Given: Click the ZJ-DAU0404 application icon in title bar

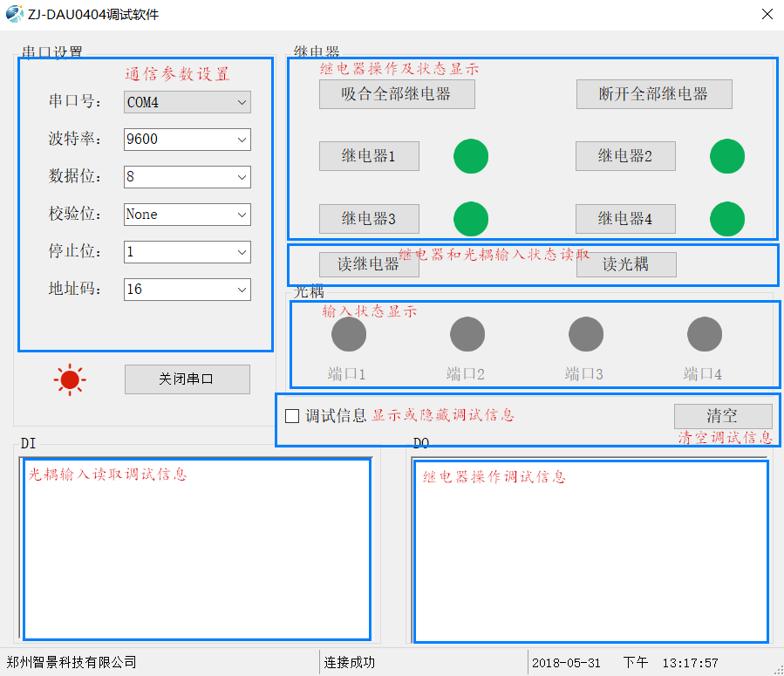Looking at the screenshot, I should click(x=14, y=13).
